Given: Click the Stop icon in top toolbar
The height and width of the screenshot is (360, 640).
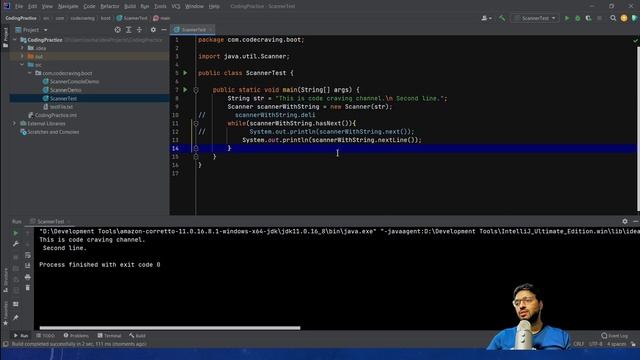Looking at the screenshot, I should (599, 18).
